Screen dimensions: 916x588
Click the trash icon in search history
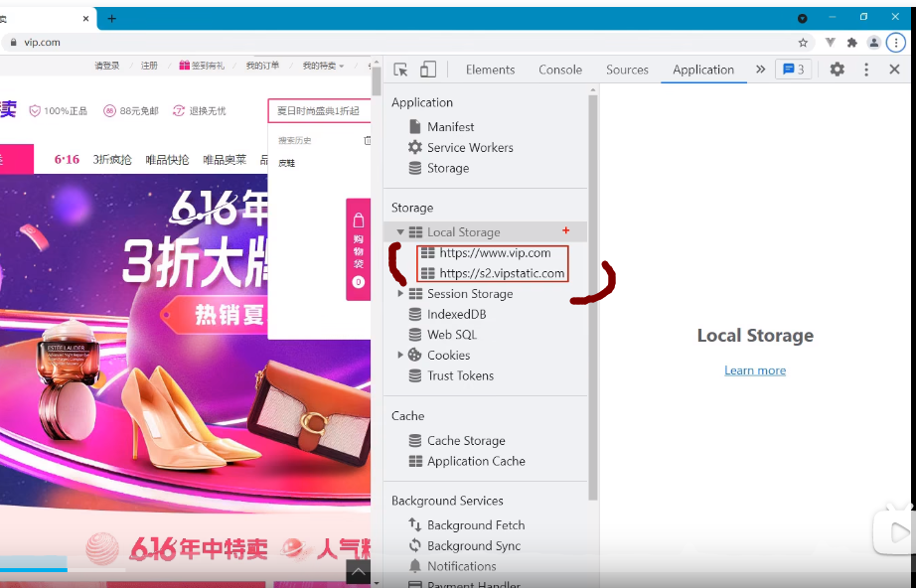[368, 140]
